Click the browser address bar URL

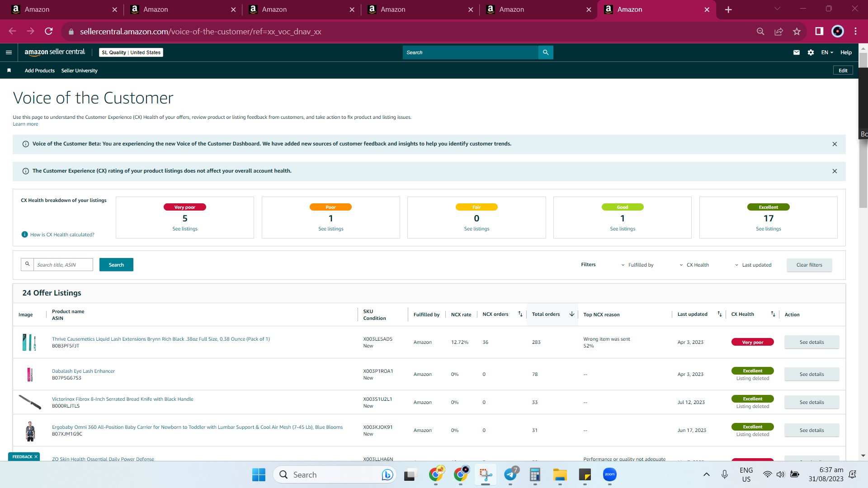click(200, 32)
